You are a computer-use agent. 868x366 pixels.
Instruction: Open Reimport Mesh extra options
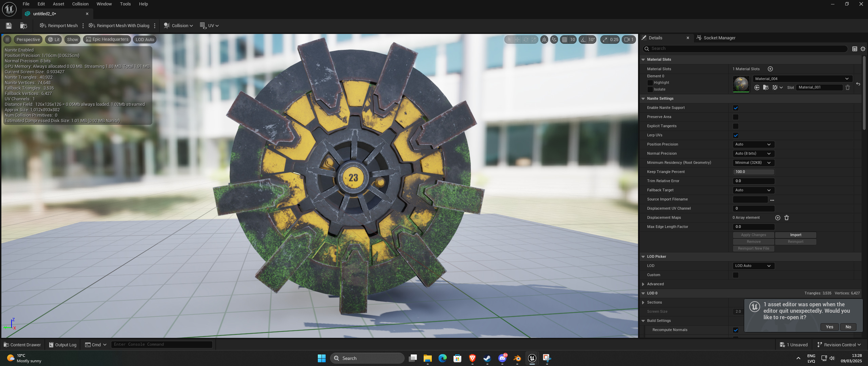[83, 26]
